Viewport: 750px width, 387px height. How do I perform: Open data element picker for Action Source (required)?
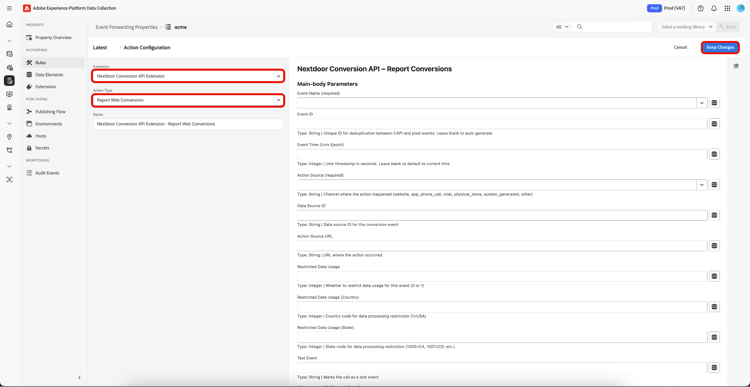tap(715, 185)
